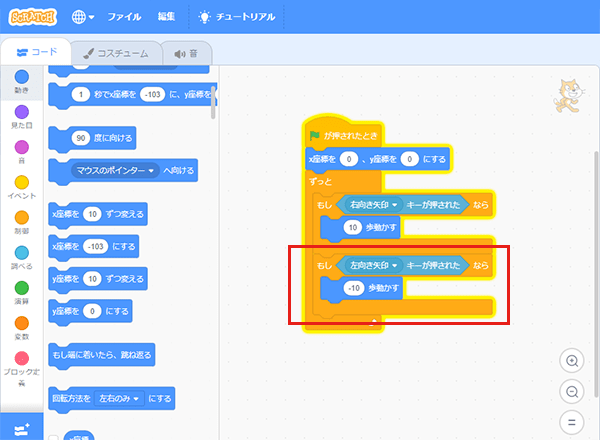Viewport: 600px width, 440px height.
Task: Switch to the コスチューム tab
Action: click(116, 54)
